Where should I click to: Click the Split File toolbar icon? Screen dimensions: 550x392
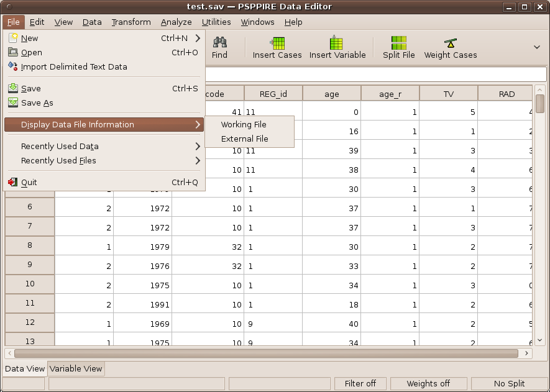399,42
